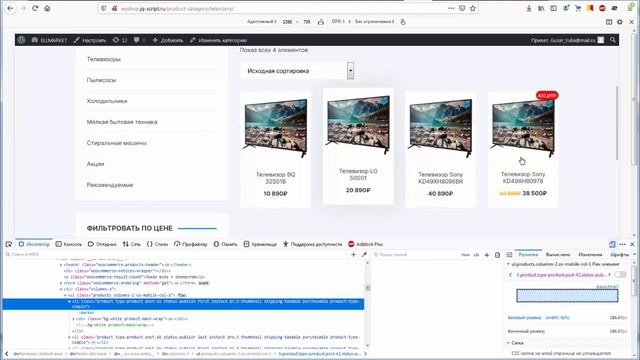Click the Телевизор LG 50S01 product title
Screen dimensions: 640x360
coord(358,174)
